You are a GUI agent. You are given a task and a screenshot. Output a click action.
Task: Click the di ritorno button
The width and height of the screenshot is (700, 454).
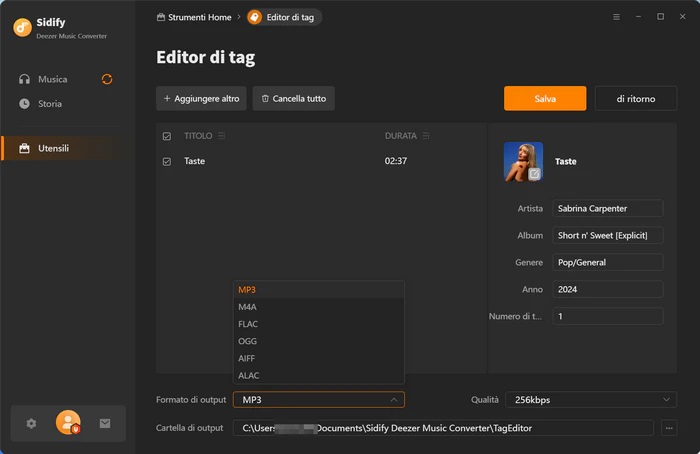click(x=636, y=98)
